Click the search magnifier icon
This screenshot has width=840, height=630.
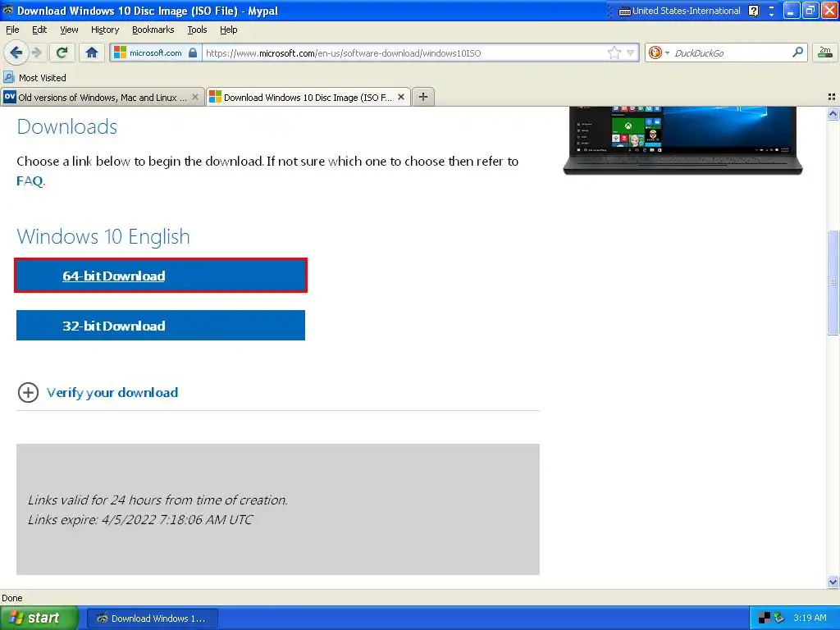click(797, 52)
